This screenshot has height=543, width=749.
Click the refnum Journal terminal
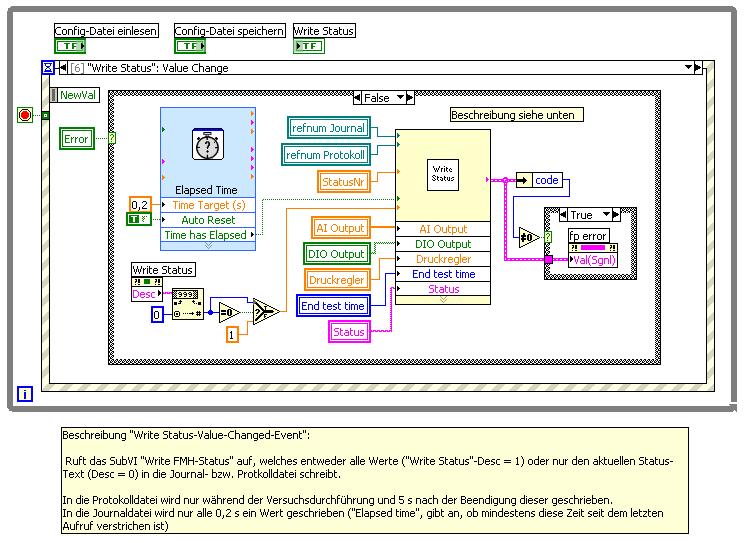(328, 128)
